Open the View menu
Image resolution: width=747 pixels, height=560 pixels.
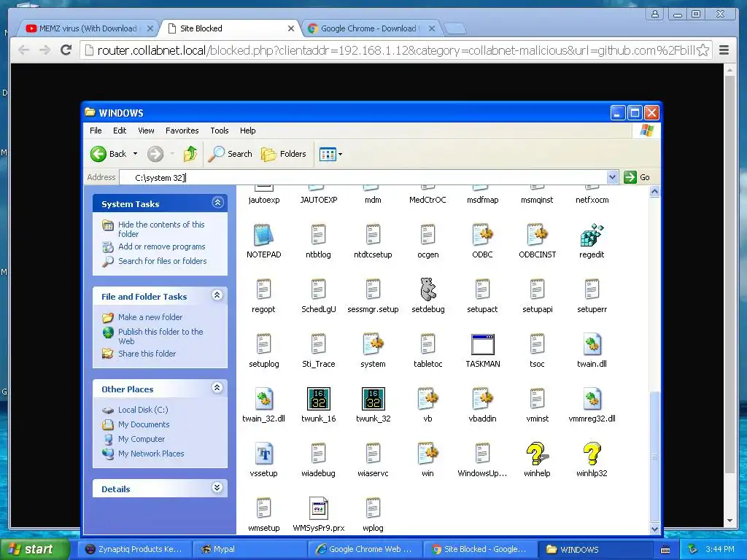click(x=146, y=131)
